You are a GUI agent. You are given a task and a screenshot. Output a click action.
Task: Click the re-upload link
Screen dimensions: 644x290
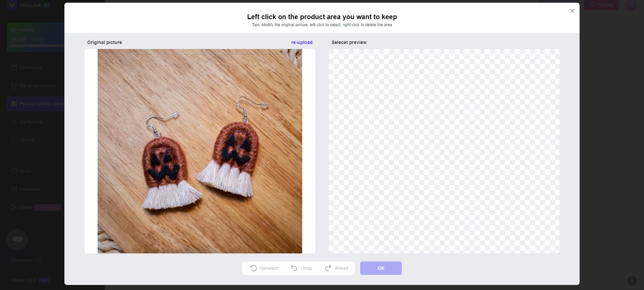tap(302, 42)
